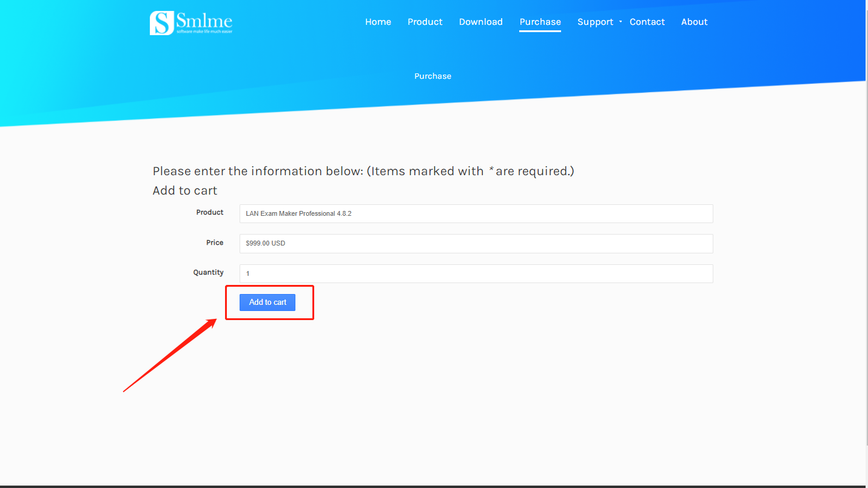Open the Contact page
Image resolution: width=868 pixels, height=488 pixels.
[x=647, y=22]
